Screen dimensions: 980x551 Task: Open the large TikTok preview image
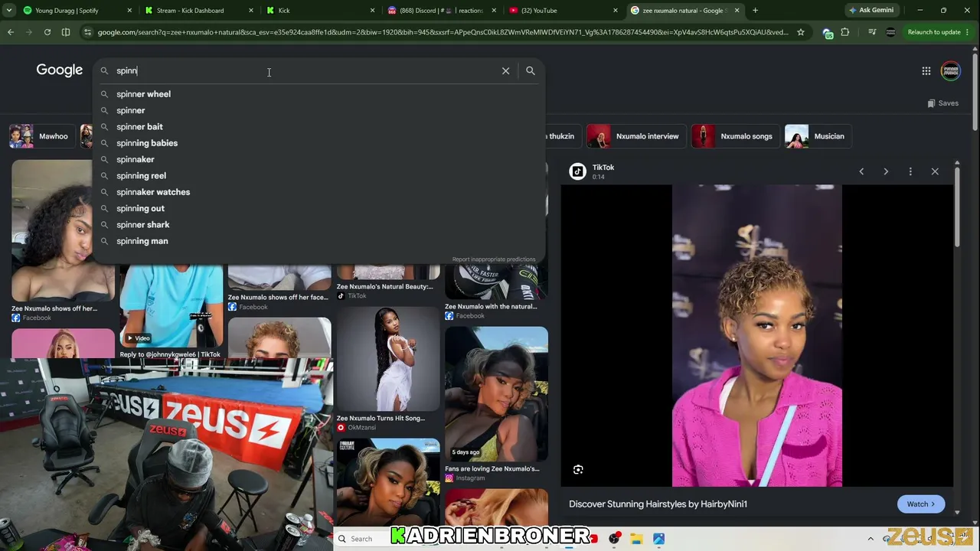(757, 335)
